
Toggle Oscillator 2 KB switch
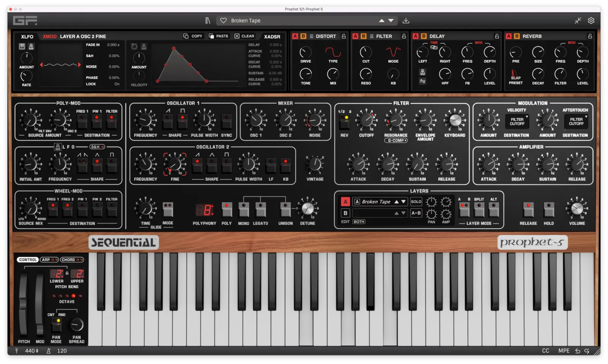[x=285, y=165]
